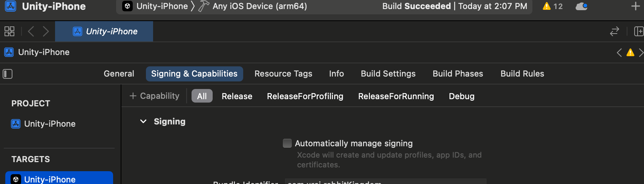Viewport: 644px width, 184px height.
Task: Hide the project and targets list
Action: click(x=8, y=74)
